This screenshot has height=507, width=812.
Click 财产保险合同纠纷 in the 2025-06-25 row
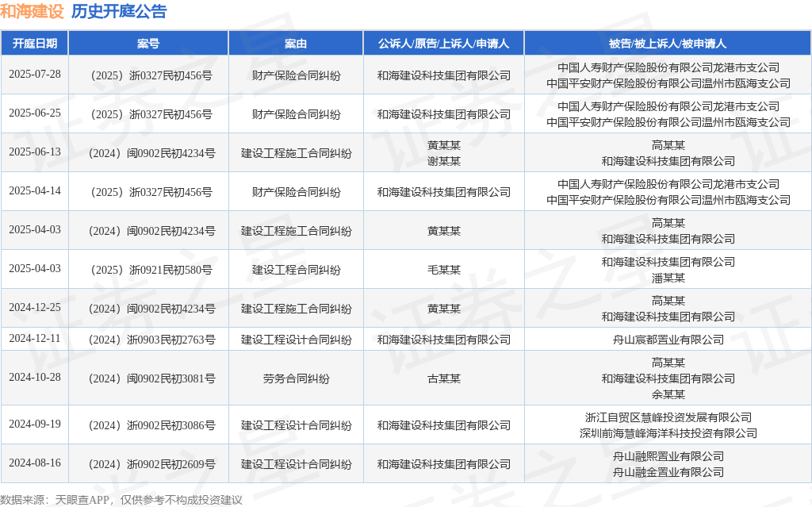click(296, 114)
